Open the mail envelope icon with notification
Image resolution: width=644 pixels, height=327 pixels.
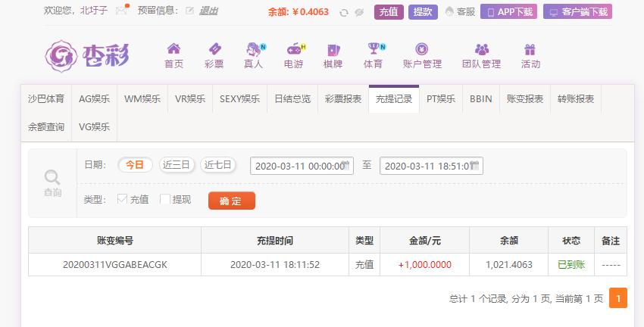point(122,10)
